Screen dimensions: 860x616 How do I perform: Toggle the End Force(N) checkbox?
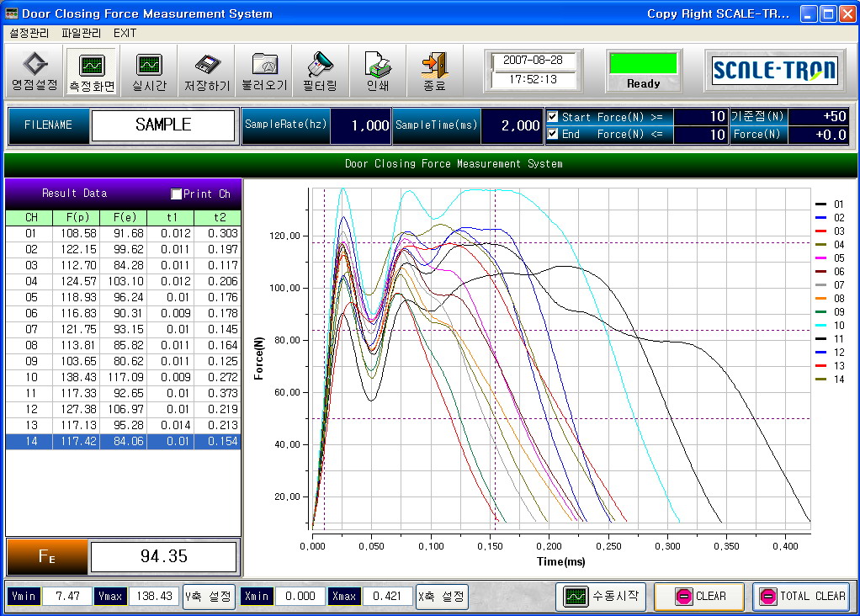tap(553, 133)
